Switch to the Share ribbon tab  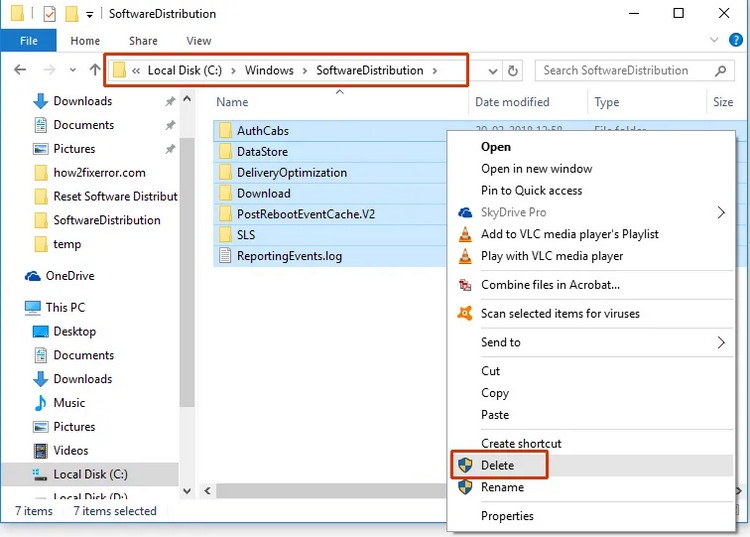(143, 41)
